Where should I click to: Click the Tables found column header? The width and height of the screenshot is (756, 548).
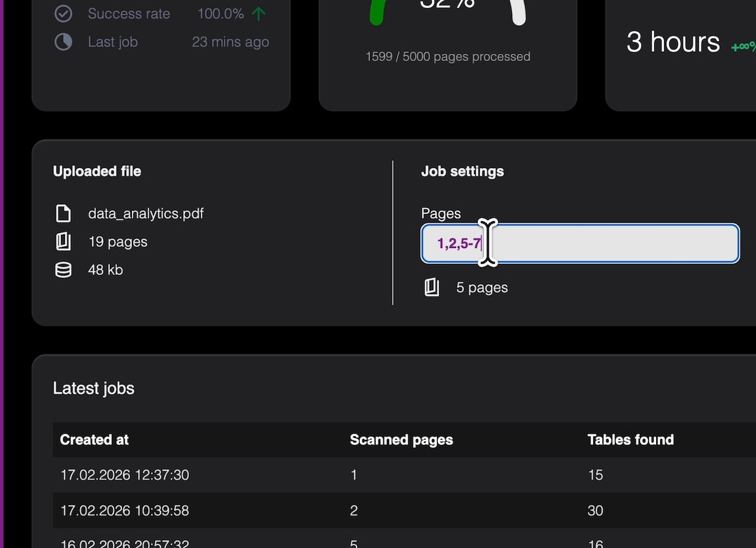tap(630, 440)
